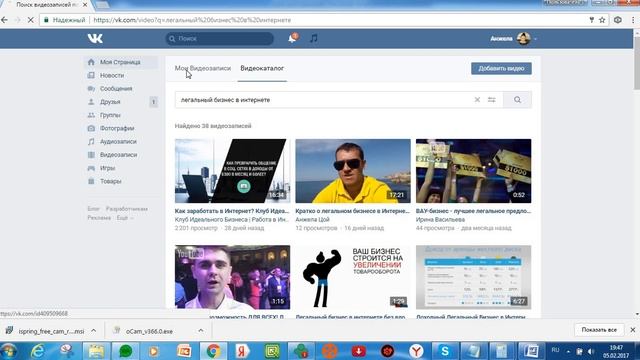640x360 pixels.
Task: Open Skype from taskbar
Action: 444,351
